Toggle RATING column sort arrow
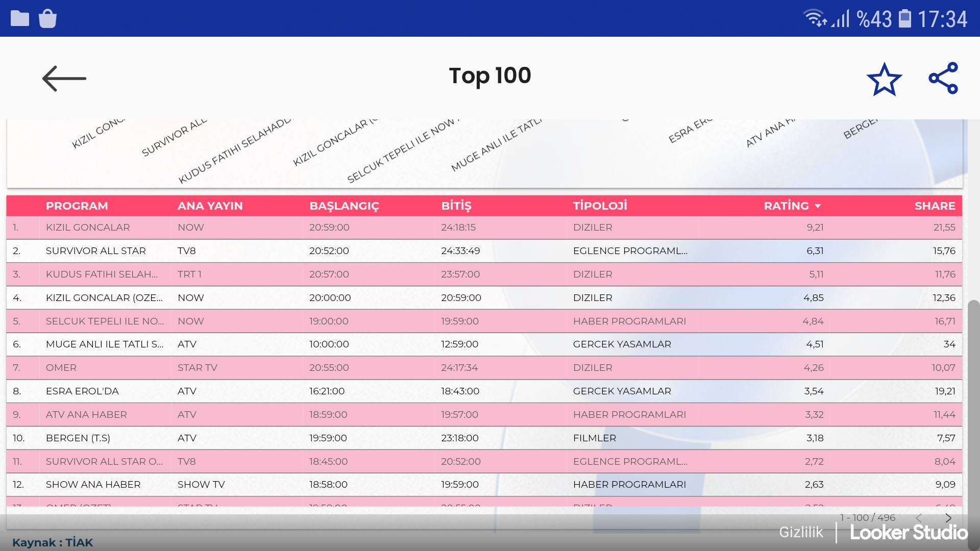Image resolution: width=980 pixels, height=551 pixels. pyautogui.click(x=818, y=206)
